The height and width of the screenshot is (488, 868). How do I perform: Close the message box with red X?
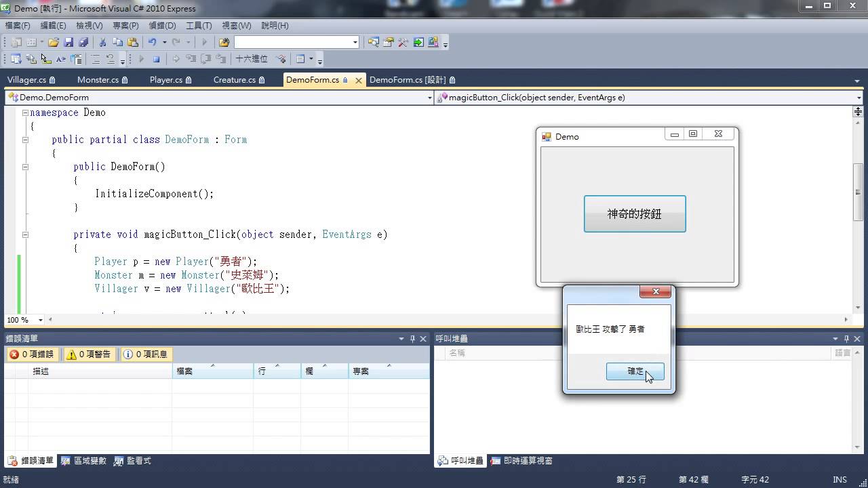(x=656, y=291)
